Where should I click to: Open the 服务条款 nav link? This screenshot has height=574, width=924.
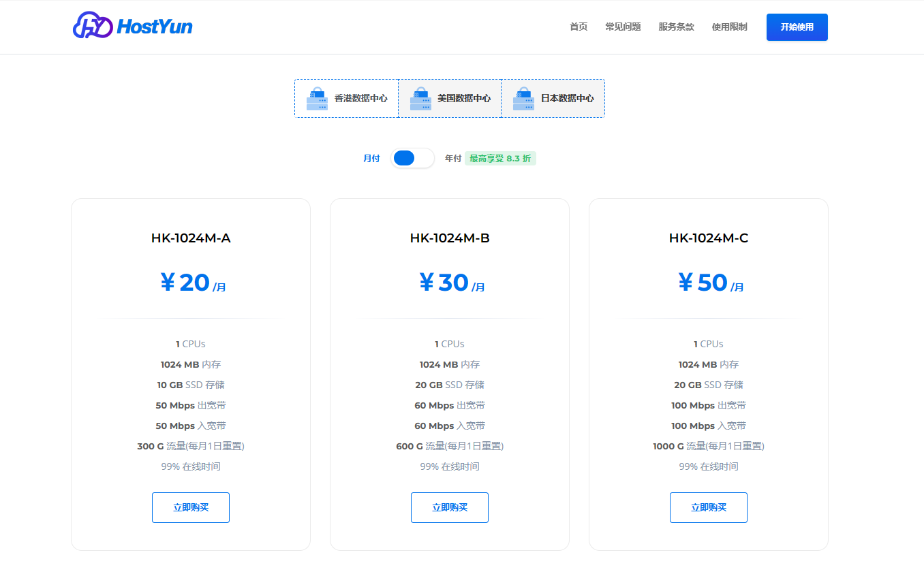coord(676,27)
